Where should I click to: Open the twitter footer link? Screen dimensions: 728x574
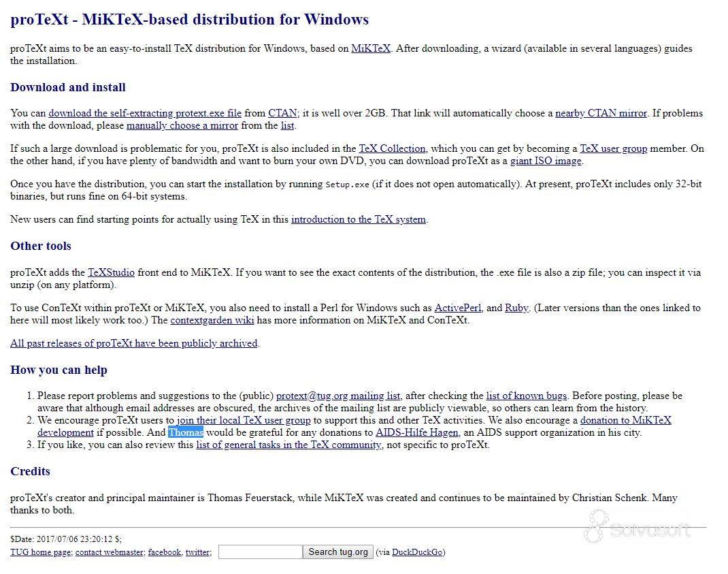click(198, 552)
